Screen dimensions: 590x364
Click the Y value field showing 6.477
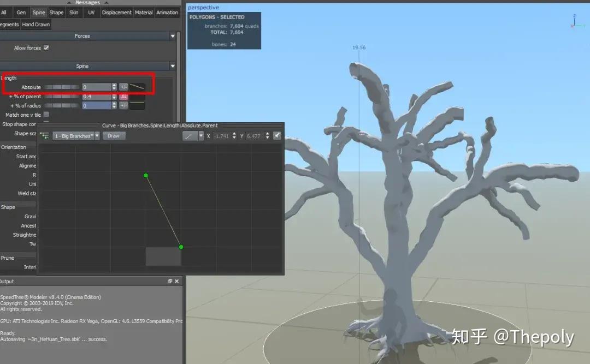point(255,136)
